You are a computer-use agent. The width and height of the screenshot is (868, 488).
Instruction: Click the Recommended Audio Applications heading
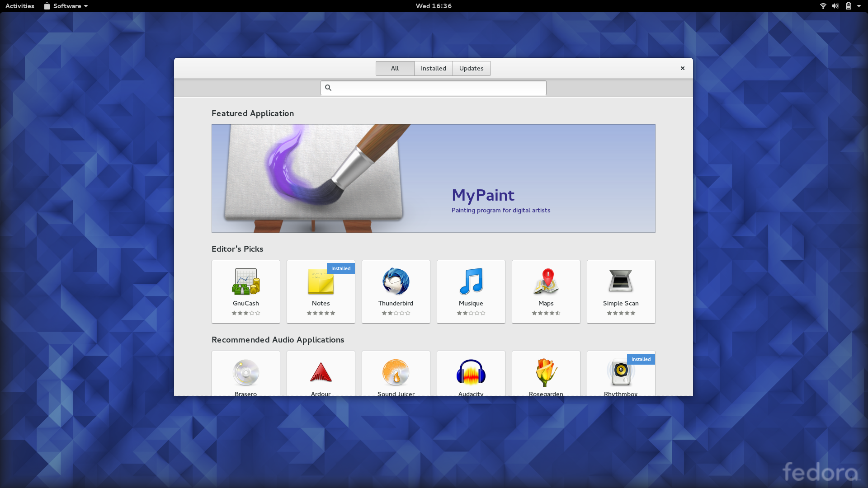[278, 340]
